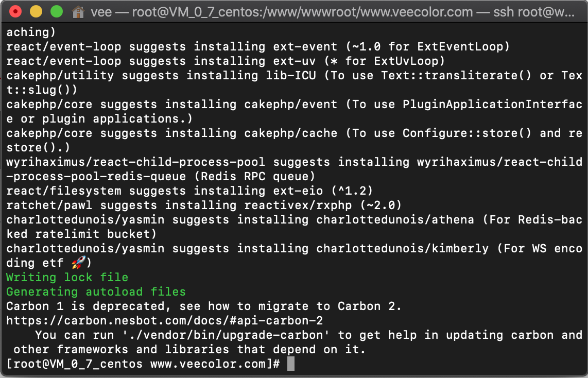The height and width of the screenshot is (378, 588).
Task: Click the terminal cursor block at the prompt
Action: 290,364
